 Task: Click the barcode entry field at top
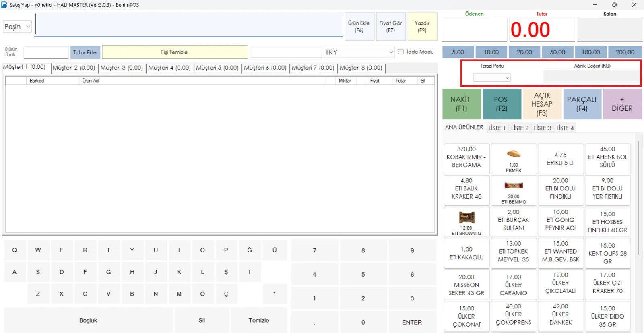[189, 25]
